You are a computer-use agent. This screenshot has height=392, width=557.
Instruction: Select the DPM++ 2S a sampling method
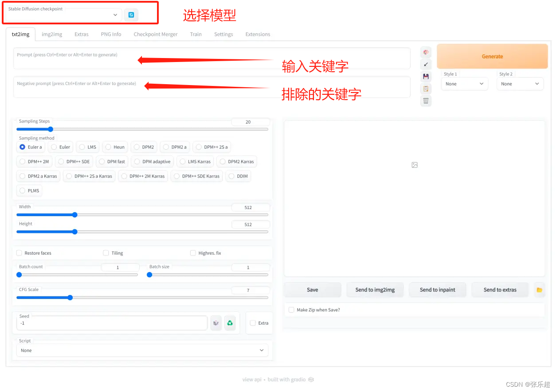coord(212,147)
